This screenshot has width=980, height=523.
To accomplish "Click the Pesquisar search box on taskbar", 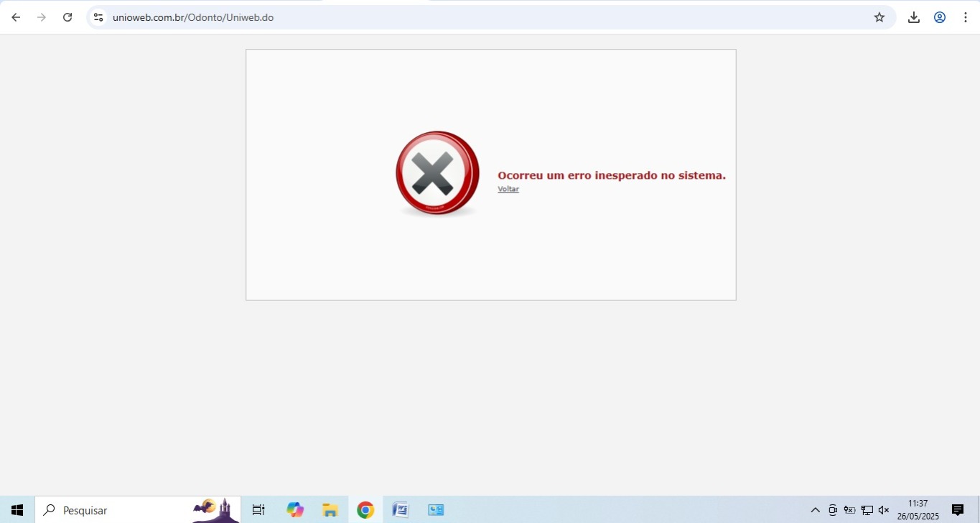I will (138, 510).
